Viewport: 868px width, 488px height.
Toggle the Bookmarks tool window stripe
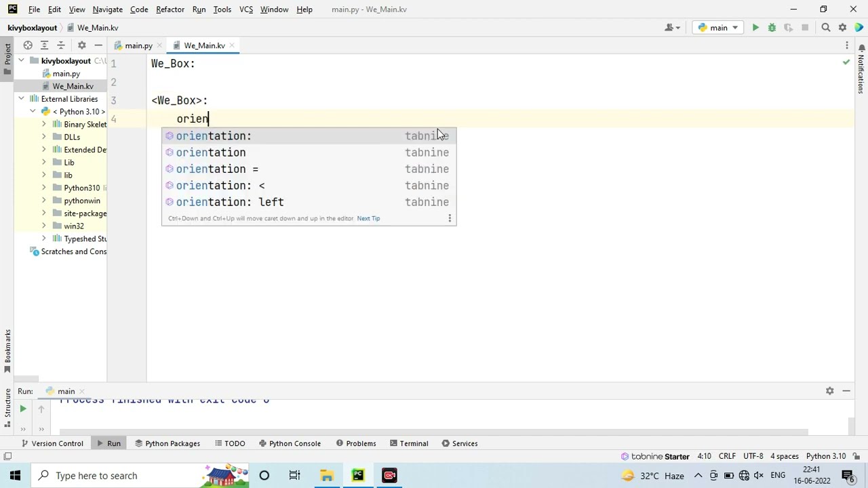click(x=7, y=351)
